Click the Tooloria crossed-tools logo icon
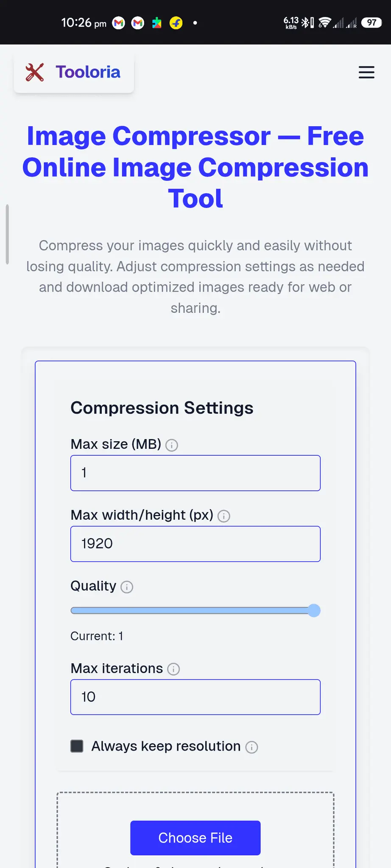 (x=35, y=72)
